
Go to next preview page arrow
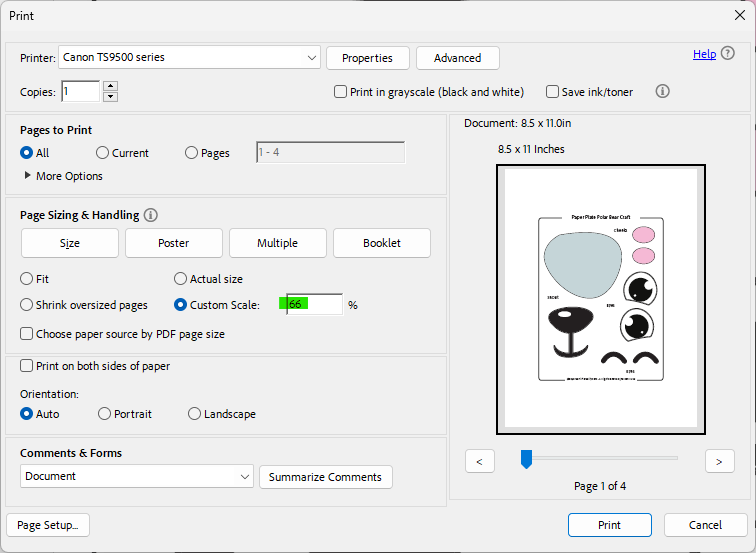pos(719,461)
